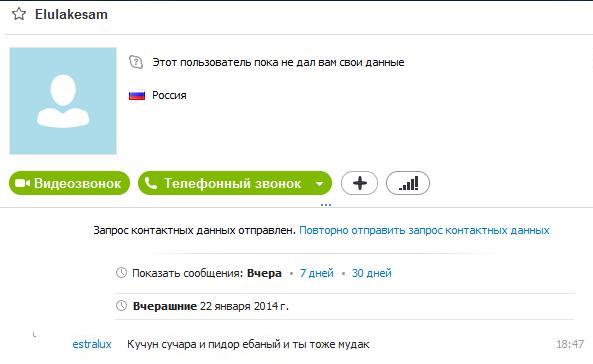593x364 pixels.
Task: Click the 22 января 2014 date header
Action: 244,306
